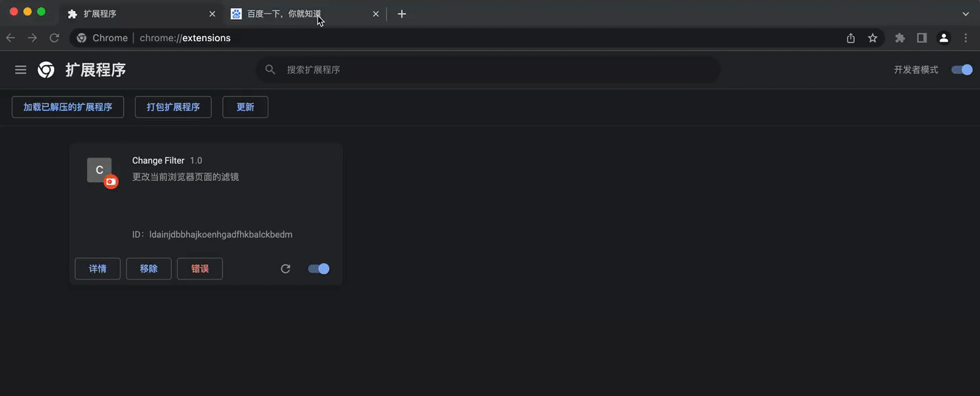The image size is (980, 396).
Task: Click the extension ID text
Action: pos(212,234)
